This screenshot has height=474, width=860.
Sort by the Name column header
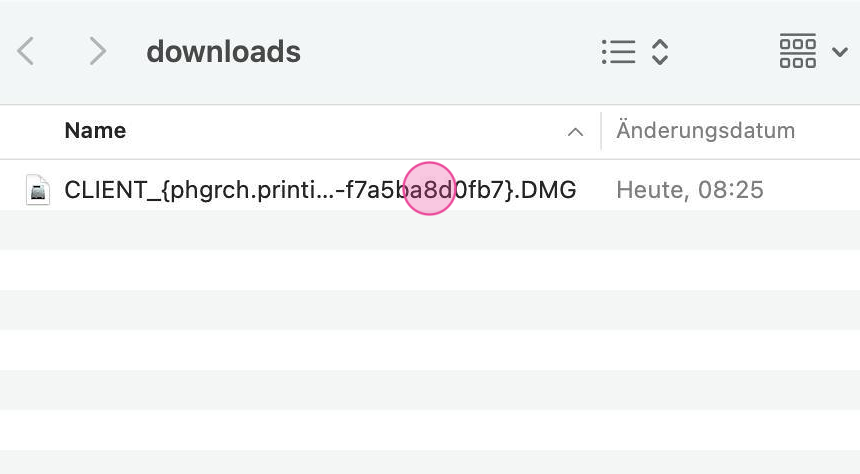point(95,131)
